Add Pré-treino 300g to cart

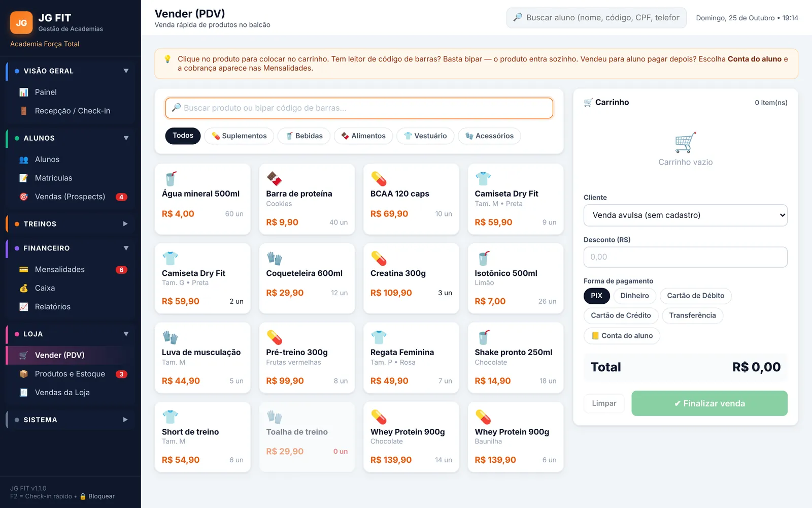pos(307,358)
